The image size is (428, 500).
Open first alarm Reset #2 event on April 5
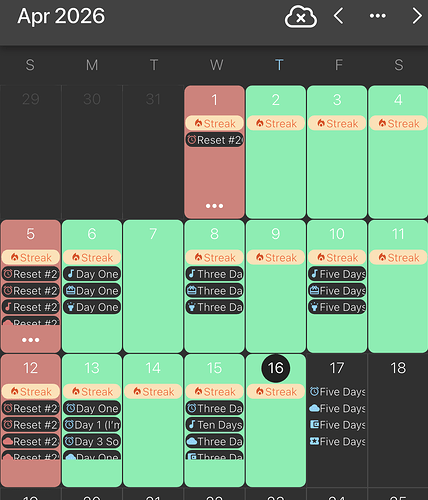tap(31, 274)
